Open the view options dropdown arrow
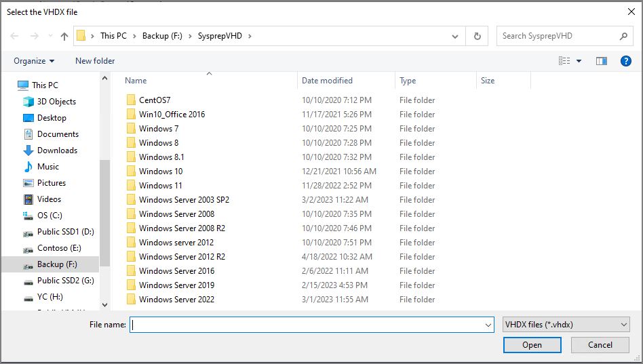The height and width of the screenshot is (364, 643). (579, 61)
